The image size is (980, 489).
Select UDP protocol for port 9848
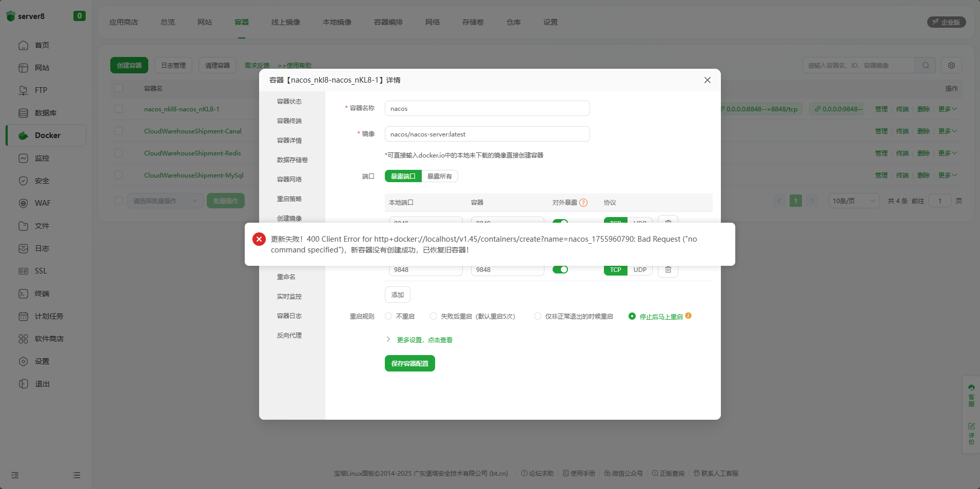coord(640,269)
